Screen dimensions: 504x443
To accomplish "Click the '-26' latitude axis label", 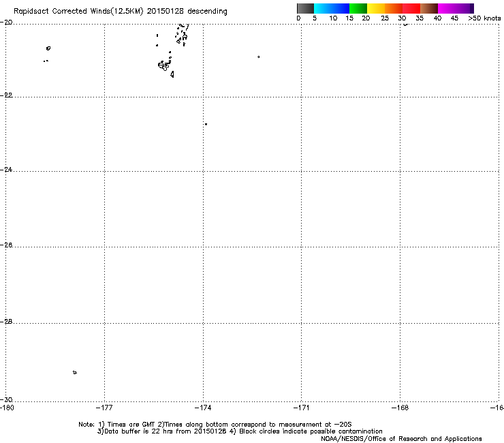I will pos(6,245).
